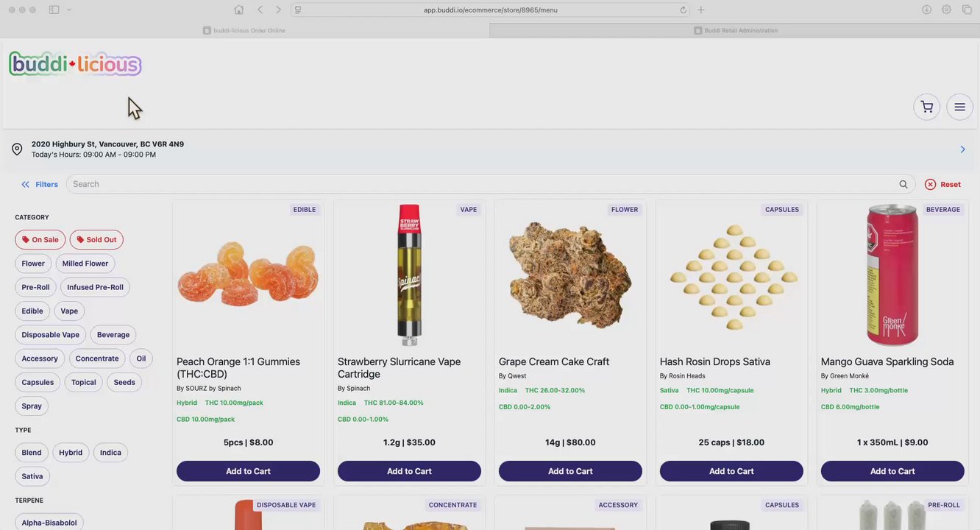Screen dimensions: 980x530
Task: Switch to buddi-licious Order Online tab
Action: point(244,30)
